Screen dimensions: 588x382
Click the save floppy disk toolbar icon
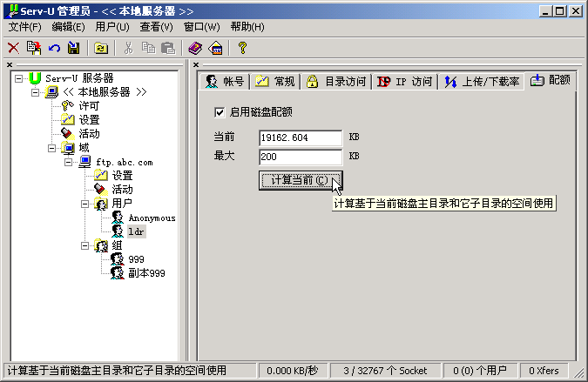[73, 48]
